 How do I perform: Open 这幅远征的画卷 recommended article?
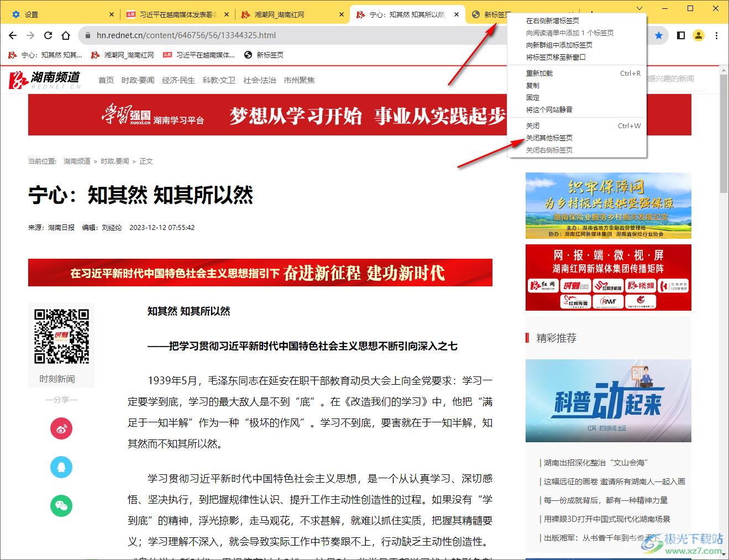point(614,482)
